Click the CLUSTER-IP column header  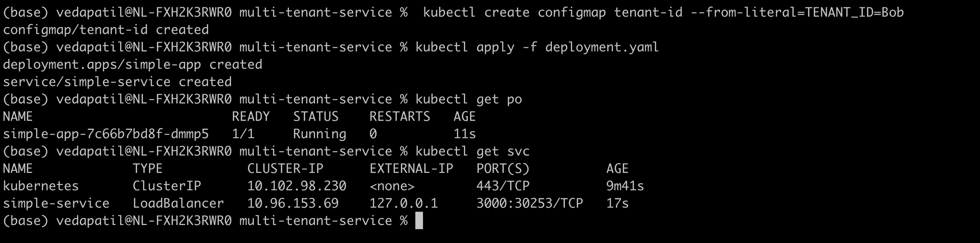click(285, 169)
